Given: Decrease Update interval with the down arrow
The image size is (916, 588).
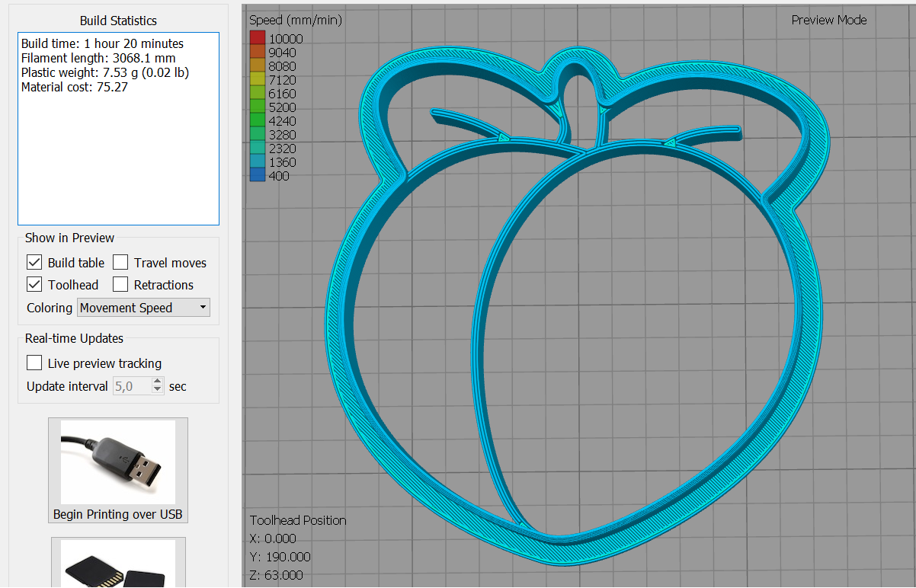Looking at the screenshot, I should pyautogui.click(x=158, y=390).
